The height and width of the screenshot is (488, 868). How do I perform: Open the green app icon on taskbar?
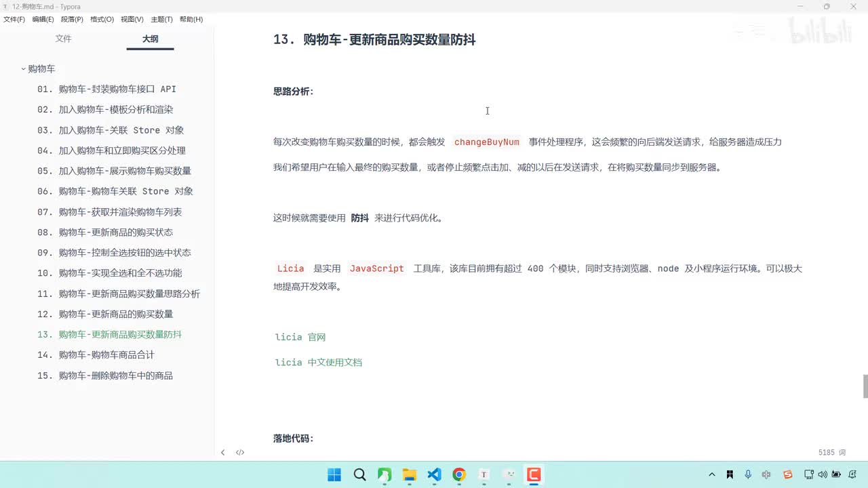click(x=384, y=474)
